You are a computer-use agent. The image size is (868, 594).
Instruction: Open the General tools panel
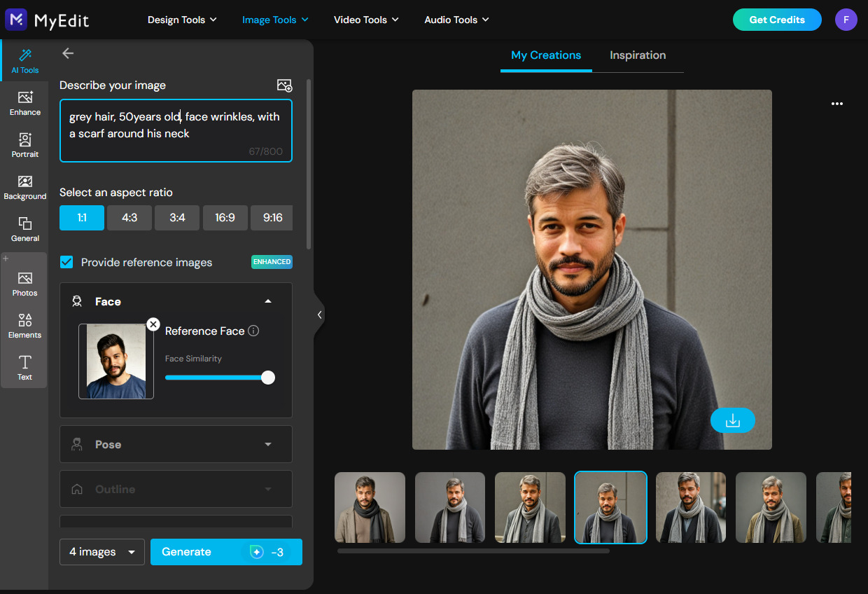coord(24,229)
